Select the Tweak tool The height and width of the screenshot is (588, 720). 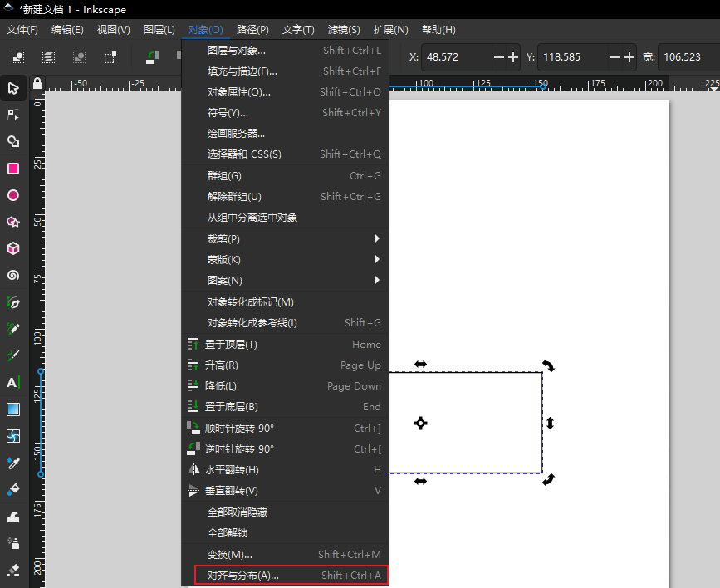point(13,517)
